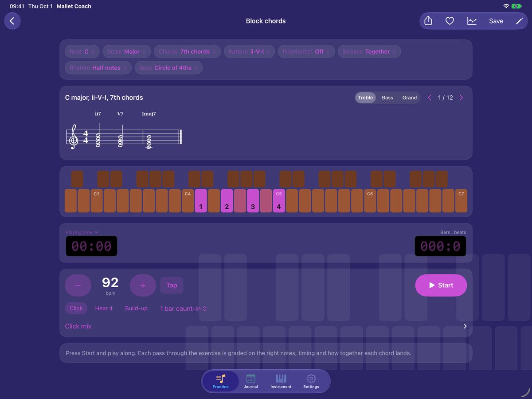Expand the Click mix row

coord(266,326)
